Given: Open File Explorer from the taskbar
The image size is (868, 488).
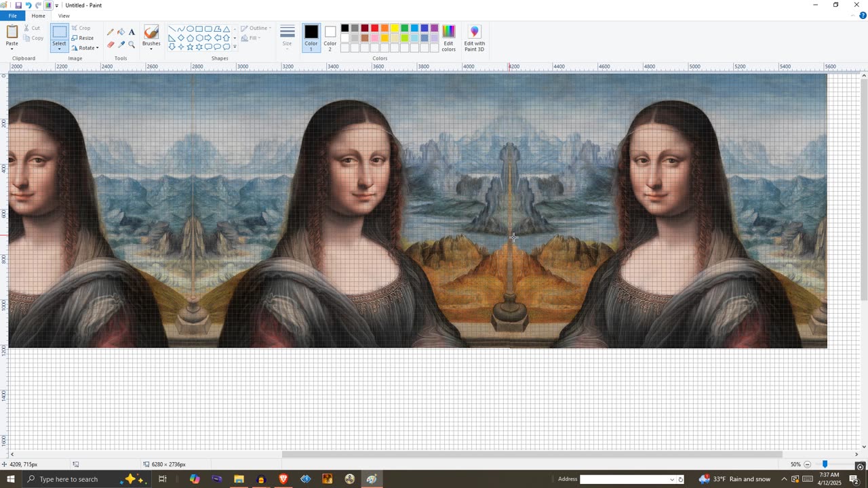Looking at the screenshot, I should [x=239, y=479].
